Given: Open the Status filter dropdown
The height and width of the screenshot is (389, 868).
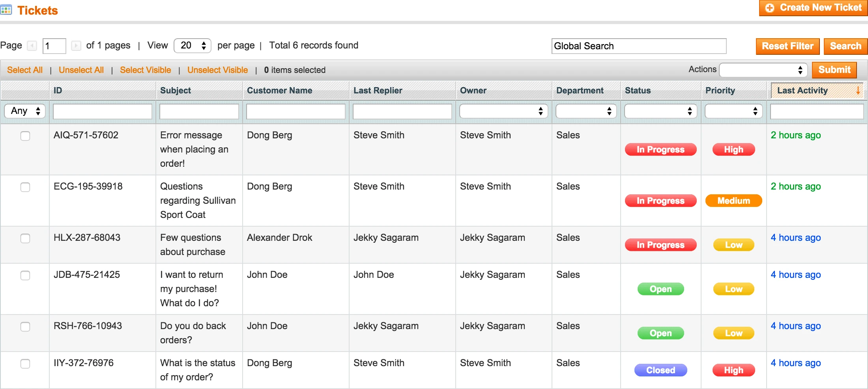Looking at the screenshot, I should click(x=660, y=111).
